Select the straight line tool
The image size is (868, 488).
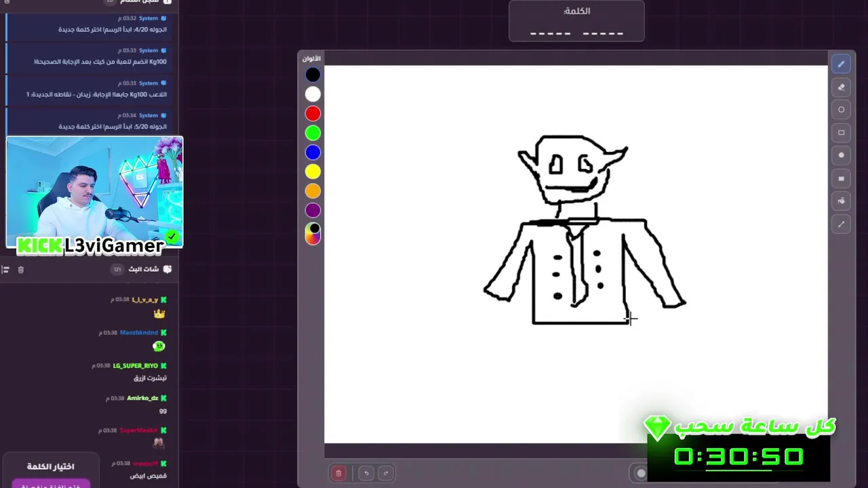pos(841,224)
